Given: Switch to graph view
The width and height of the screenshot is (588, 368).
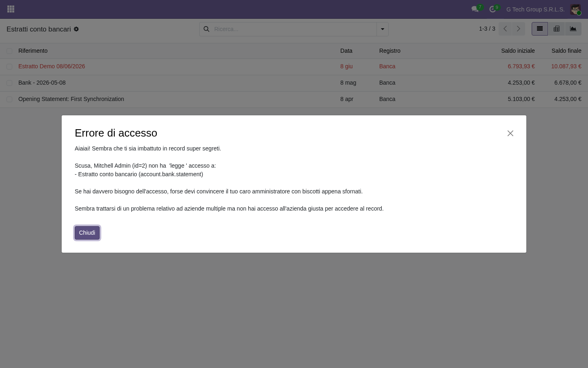Looking at the screenshot, I should click(x=573, y=29).
